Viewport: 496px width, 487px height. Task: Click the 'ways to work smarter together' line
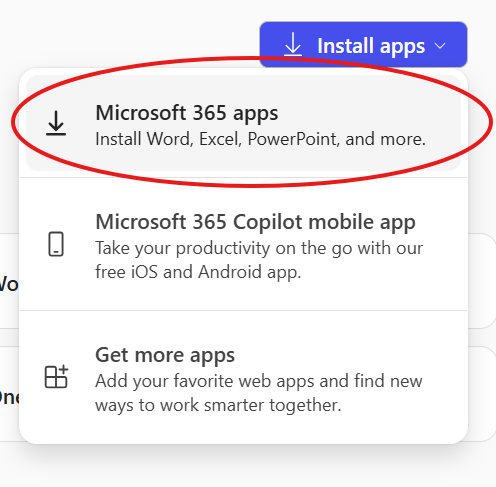pos(218,405)
